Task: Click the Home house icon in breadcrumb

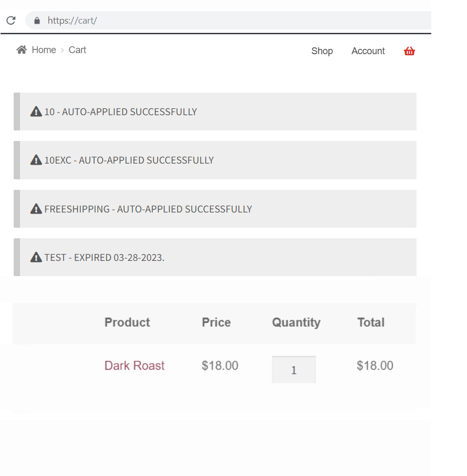Action: coord(22,49)
